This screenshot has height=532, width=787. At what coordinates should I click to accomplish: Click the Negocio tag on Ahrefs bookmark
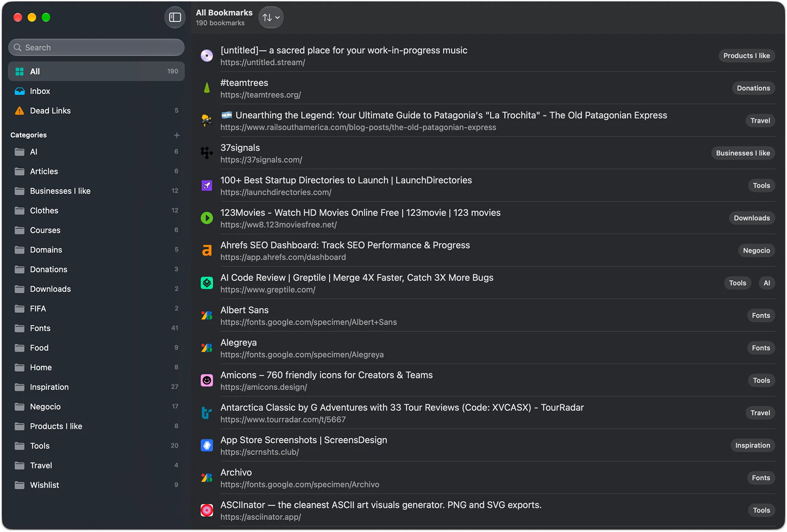757,251
